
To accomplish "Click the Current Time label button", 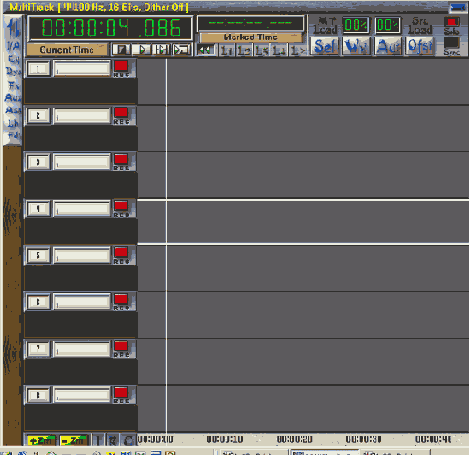I will click(x=67, y=50).
